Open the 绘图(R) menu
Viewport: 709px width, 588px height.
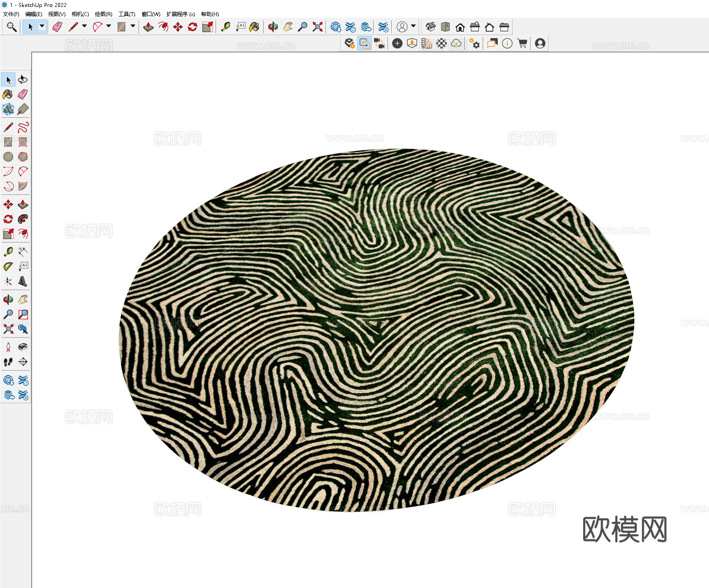[103, 14]
